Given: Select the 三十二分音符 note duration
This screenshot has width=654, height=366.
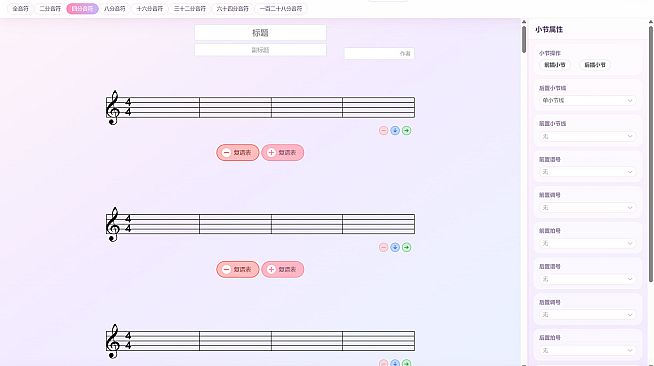Looking at the screenshot, I should pyautogui.click(x=190, y=8).
